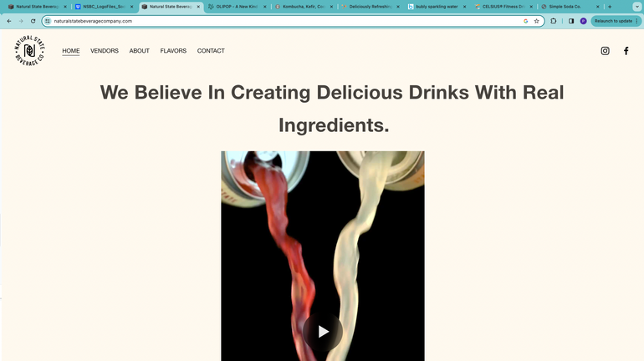Open the Instagram page icon
This screenshot has width=644, height=361.
click(605, 51)
